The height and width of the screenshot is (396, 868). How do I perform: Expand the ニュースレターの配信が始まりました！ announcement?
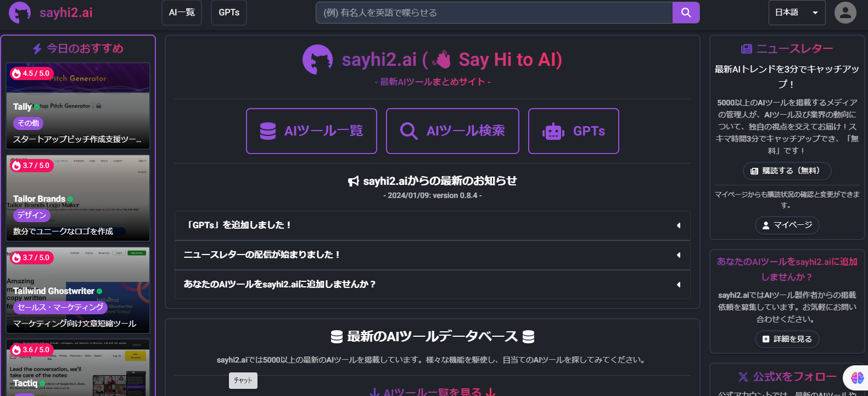click(432, 255)
